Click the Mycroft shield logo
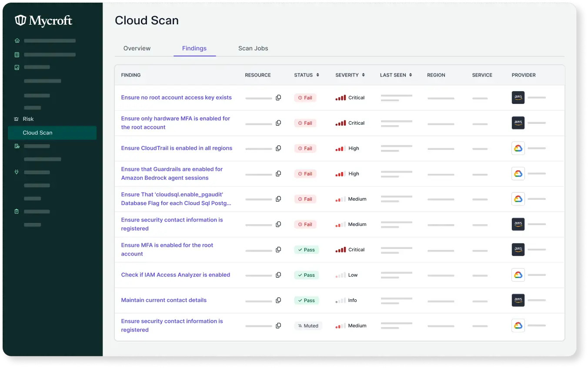The width and height of the screenshot is (588, 368). coord(20,20)
